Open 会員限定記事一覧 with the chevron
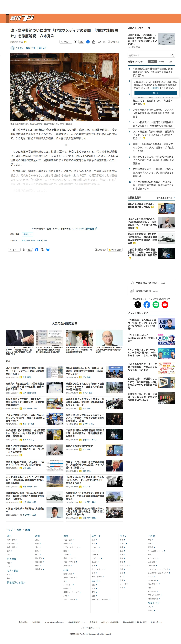This screenshot has width=181, height=644. coord(165,198)
